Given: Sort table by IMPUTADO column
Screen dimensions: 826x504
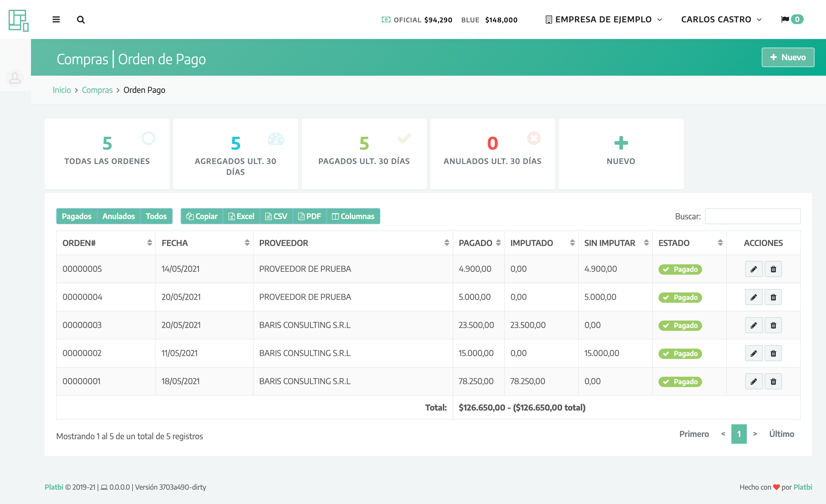Looking at the screenshot, I should 541,243.
